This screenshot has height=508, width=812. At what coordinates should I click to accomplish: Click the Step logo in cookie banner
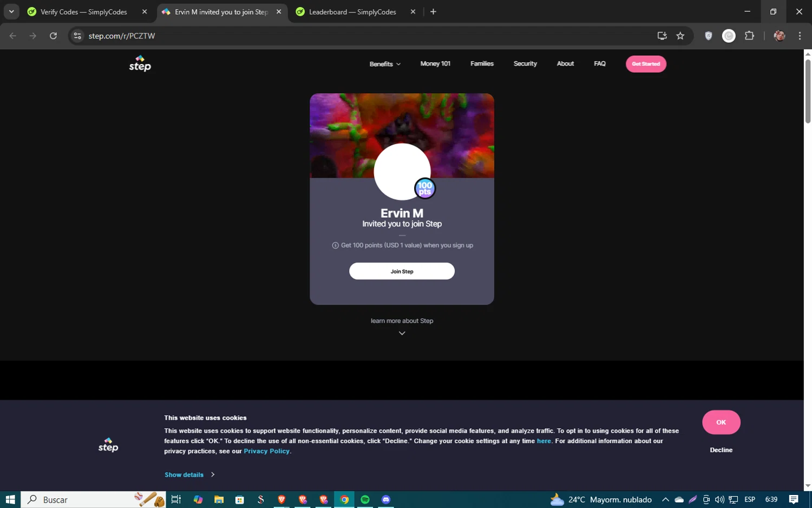(108, 445)
